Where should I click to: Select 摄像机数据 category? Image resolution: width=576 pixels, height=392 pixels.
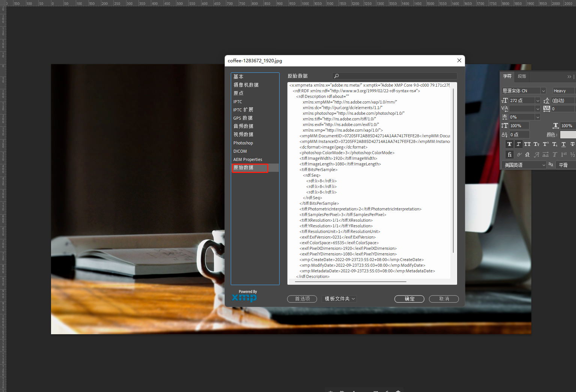pyautogui.click(x=255, y=85)
